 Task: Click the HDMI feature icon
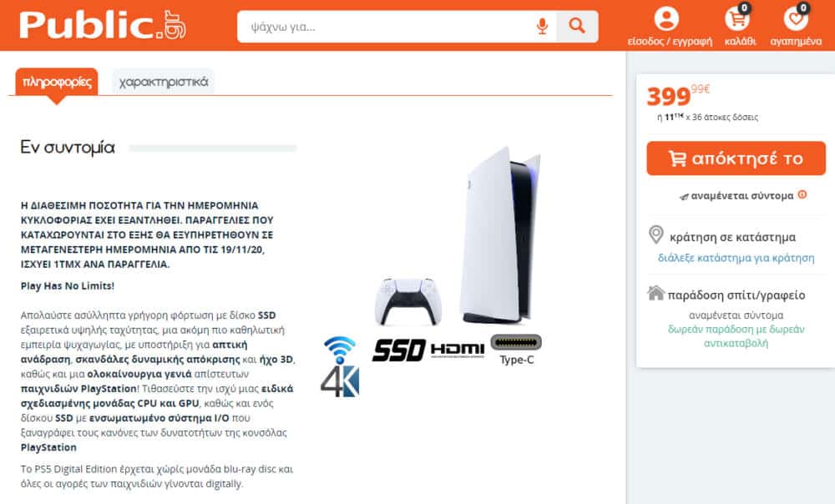click(x=458, y=350)
